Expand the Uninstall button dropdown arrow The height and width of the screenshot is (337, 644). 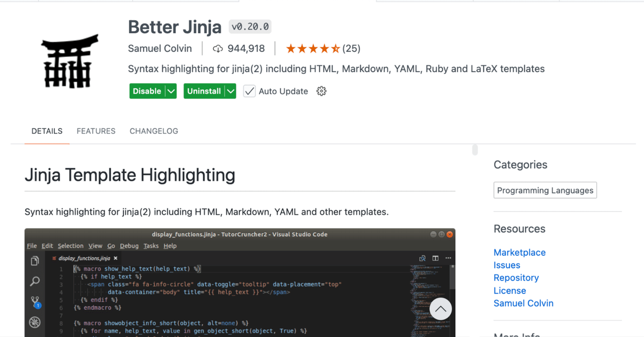231,91
